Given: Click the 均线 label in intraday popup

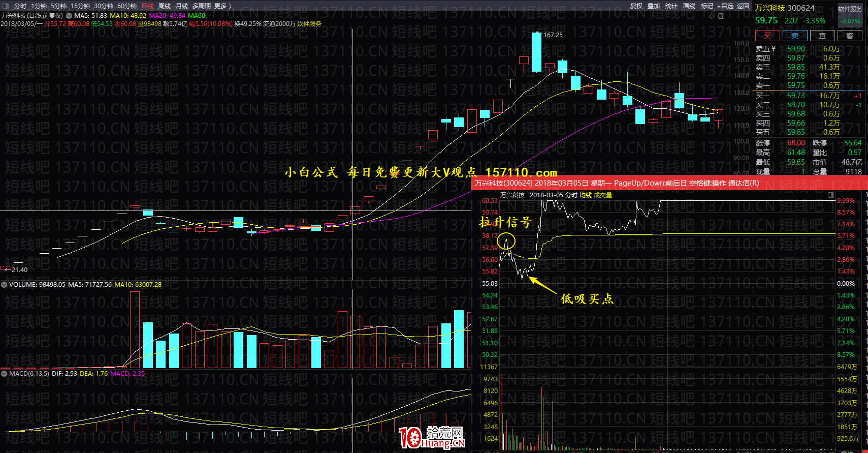Looking at the screenshot, I should pos(586,195).
